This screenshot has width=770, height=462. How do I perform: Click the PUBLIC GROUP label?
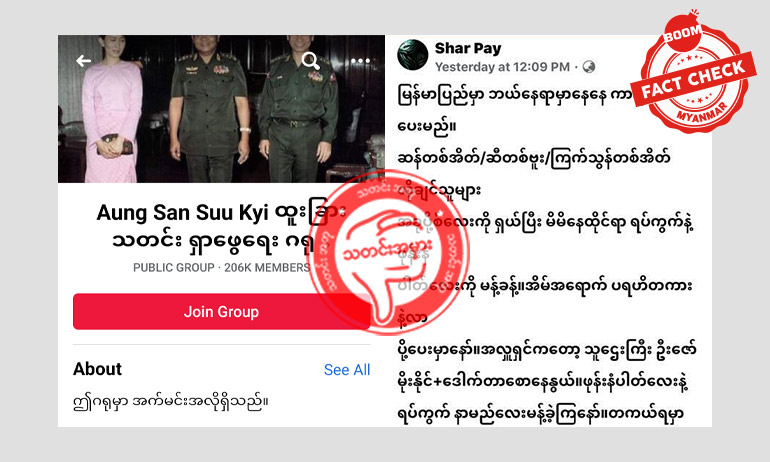tap(174, 268)
